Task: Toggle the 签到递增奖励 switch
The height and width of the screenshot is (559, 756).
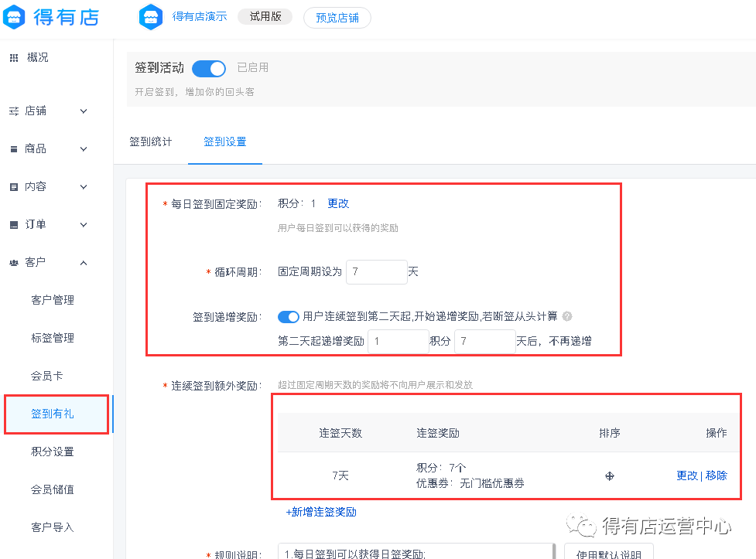Action: (x=289, y=316)
